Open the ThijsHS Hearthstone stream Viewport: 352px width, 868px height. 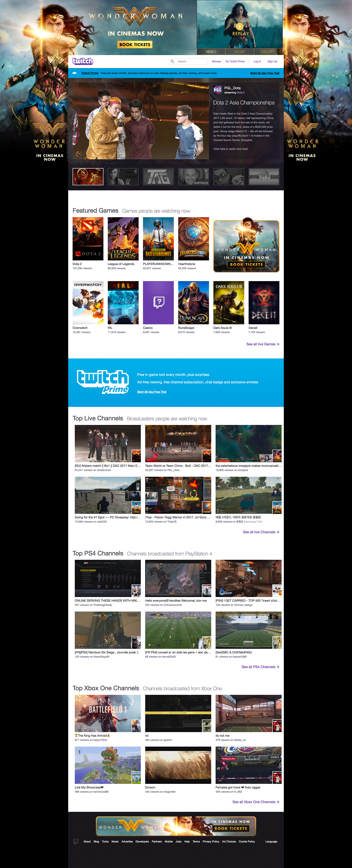point(178,495)
